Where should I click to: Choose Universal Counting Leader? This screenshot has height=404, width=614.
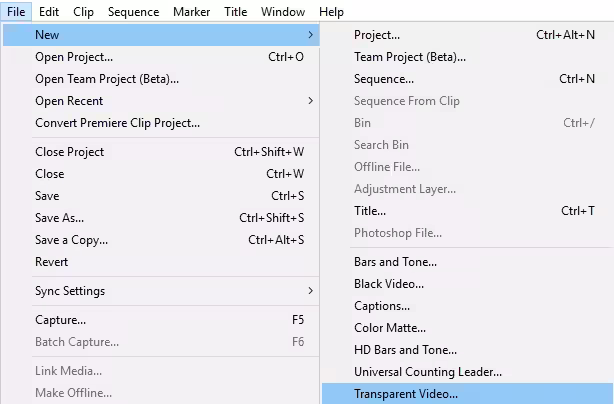pos(428,372)
